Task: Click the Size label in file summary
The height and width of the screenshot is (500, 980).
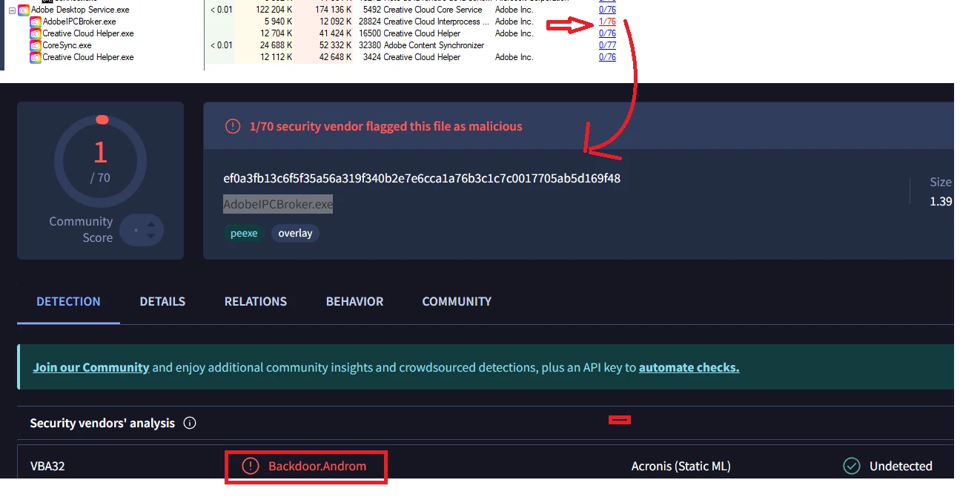Action: (x=941, y=182)
